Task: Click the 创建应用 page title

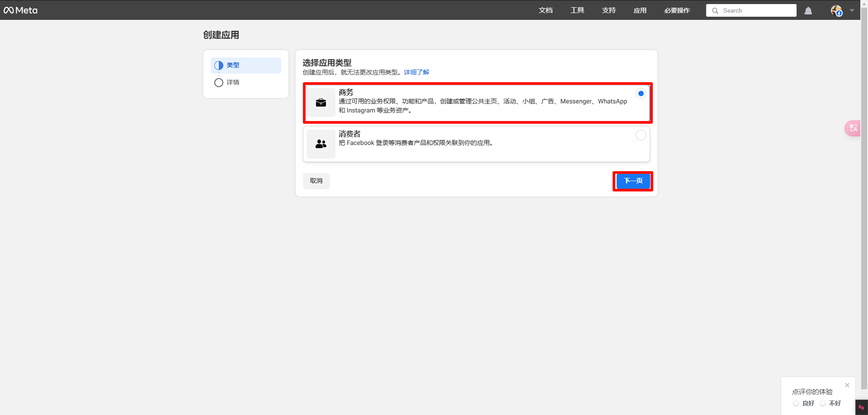Action: click(221, 35)
